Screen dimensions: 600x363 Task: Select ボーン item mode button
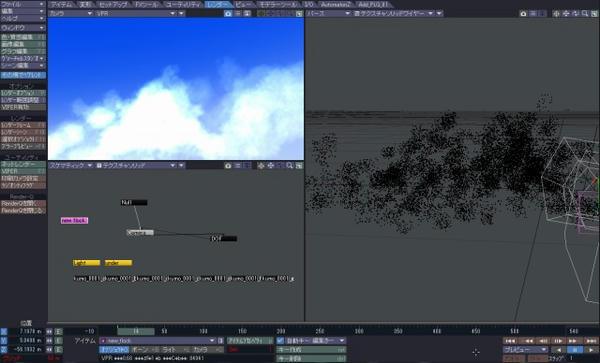click(145, 350)
